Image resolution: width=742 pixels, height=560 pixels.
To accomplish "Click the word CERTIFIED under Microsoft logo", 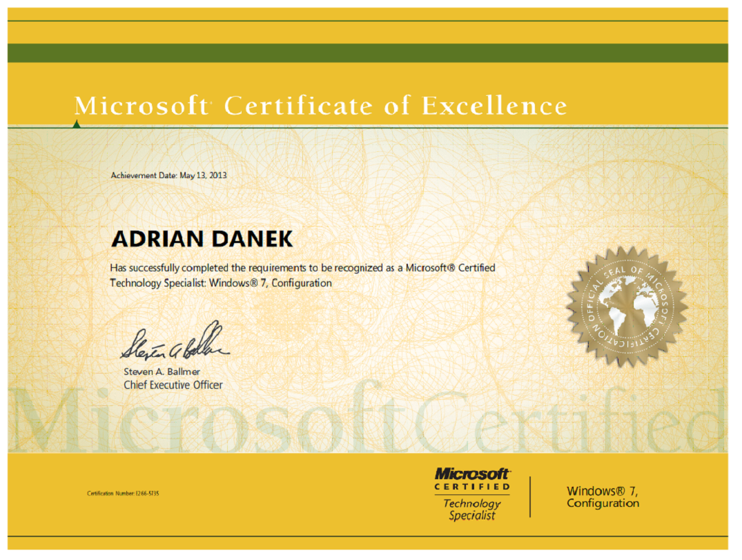I will 472,487.
